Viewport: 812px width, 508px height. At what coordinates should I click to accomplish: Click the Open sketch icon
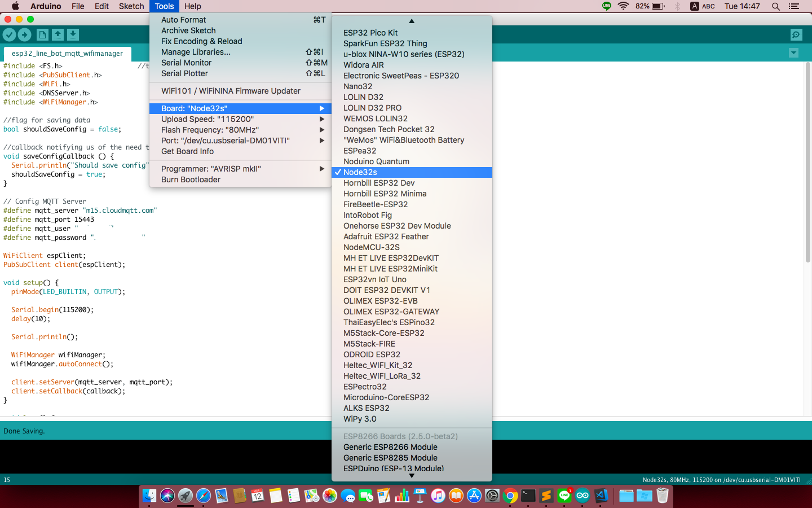58,35
